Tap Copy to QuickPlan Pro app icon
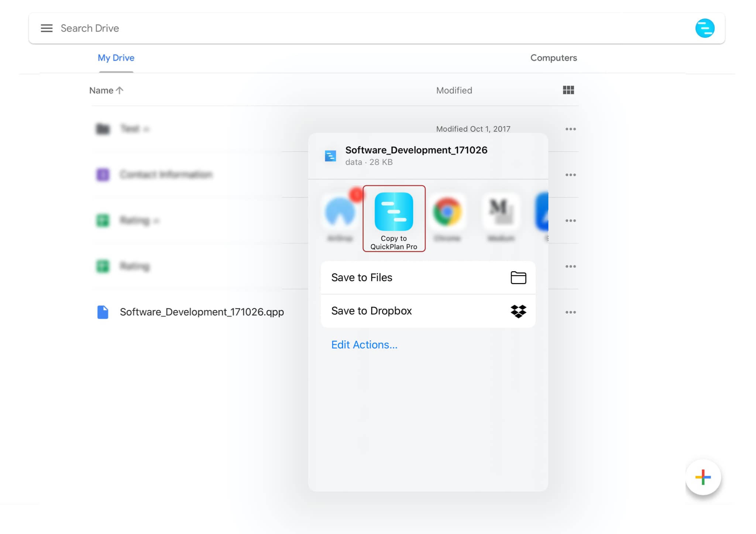 (394, 212)
